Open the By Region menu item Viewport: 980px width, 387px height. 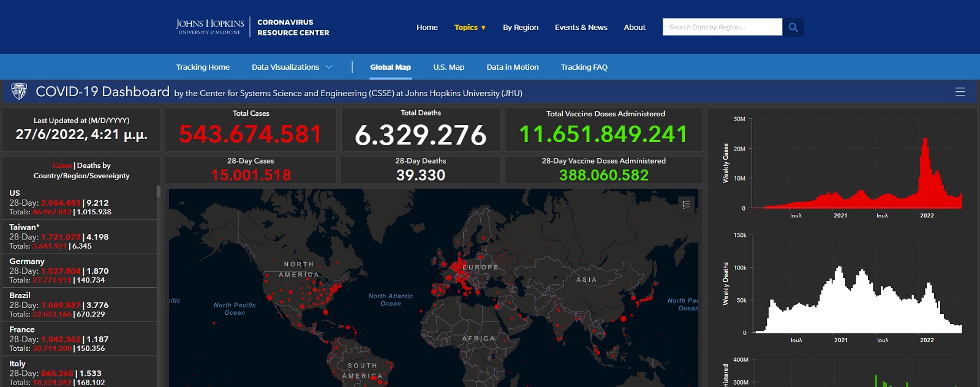pos(521,27)
